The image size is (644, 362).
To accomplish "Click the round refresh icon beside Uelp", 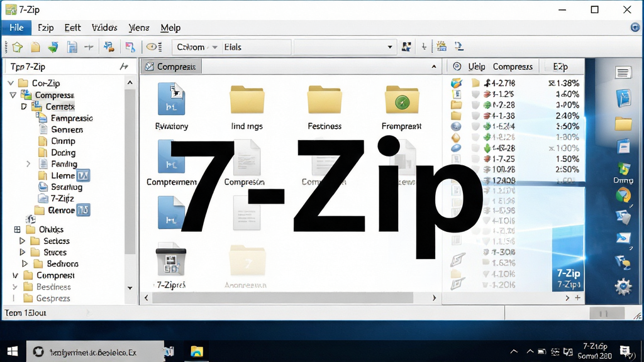I will [x=457, y=67].
